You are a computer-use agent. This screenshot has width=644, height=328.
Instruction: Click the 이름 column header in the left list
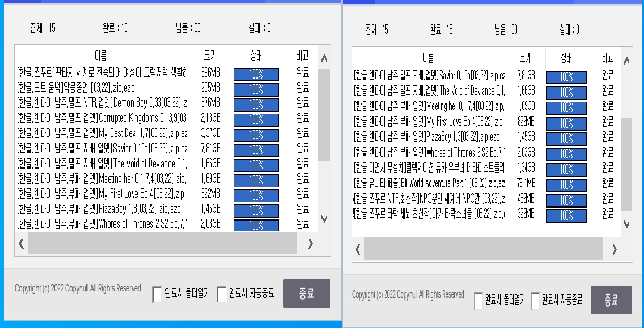[x=100, y=56]
